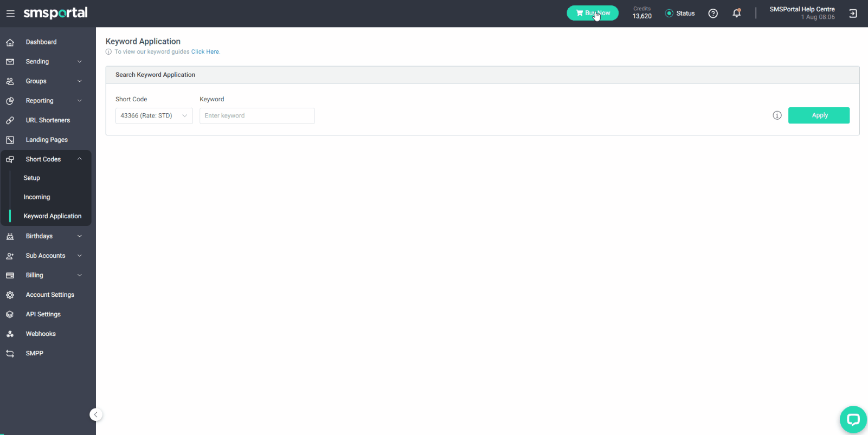868x435 pixels.
Task: Collapse the Short Codes menu chevron
Action: [80, 159]
